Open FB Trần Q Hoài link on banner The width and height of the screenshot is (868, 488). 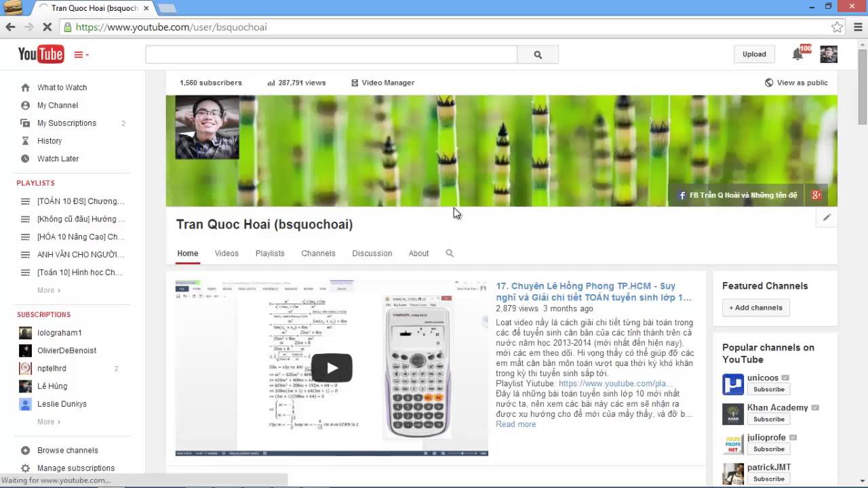[x=738, y=195]
